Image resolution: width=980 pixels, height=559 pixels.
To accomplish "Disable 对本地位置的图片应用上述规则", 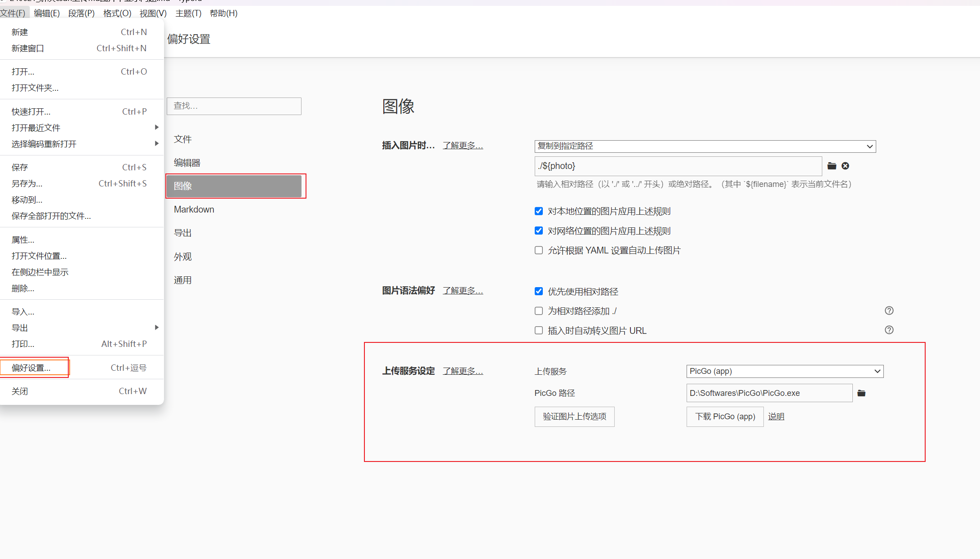I will [x=538, y=211].
